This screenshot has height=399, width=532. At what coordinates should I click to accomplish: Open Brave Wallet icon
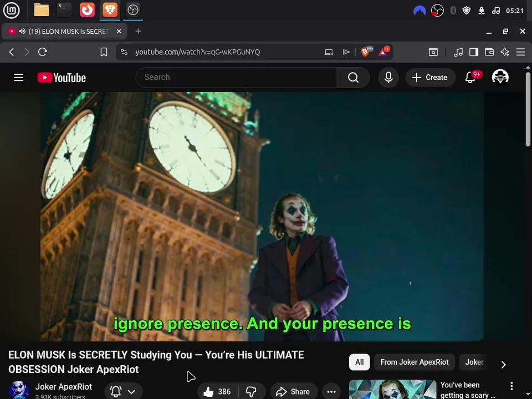pyautogui.click(x=489, y=52)
